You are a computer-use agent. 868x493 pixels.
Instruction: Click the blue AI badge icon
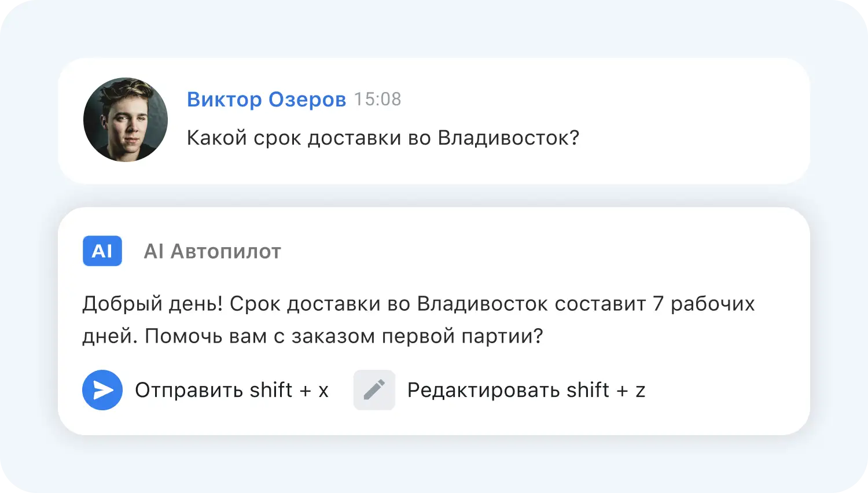[x=102, y=251]
